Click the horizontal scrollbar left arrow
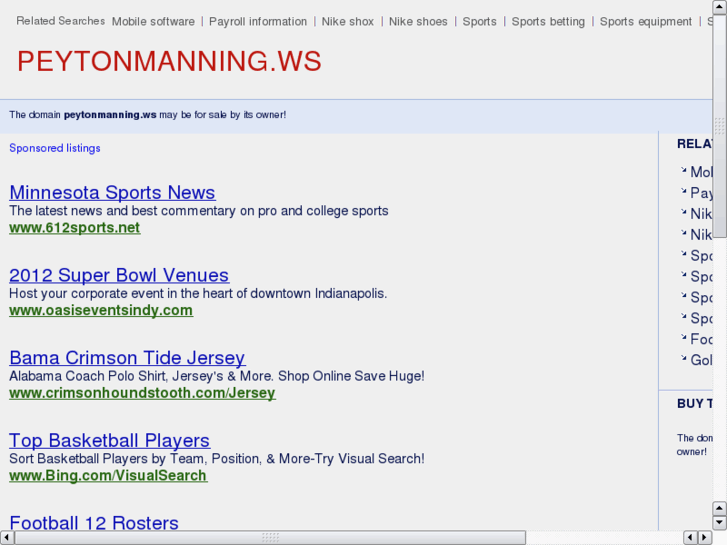Screen dimensions: 727x545 pyautogui.click(x=6, y=537)
